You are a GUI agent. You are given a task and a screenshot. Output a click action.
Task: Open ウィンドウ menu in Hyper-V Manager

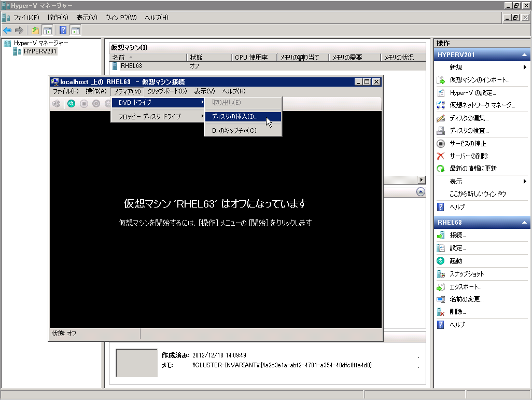click(x=121, y=18)
